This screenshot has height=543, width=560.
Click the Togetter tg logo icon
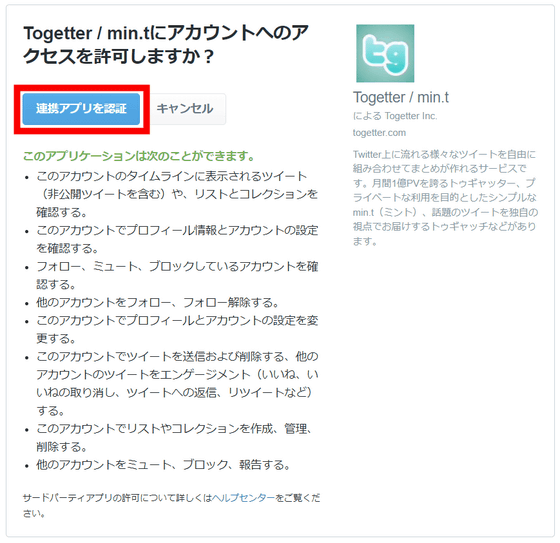385,53
